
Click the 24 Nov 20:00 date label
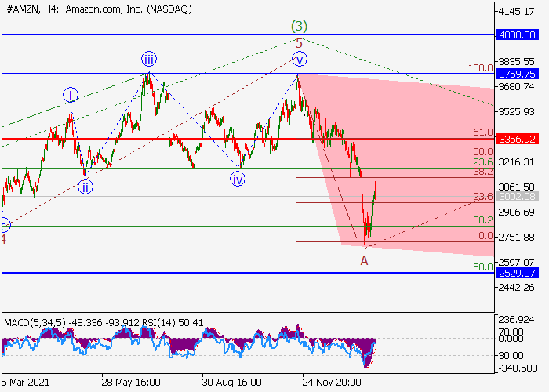(x=332, y=382)
